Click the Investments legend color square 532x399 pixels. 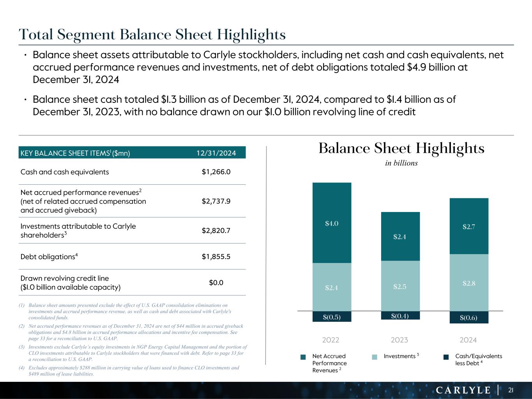(375, 357)
